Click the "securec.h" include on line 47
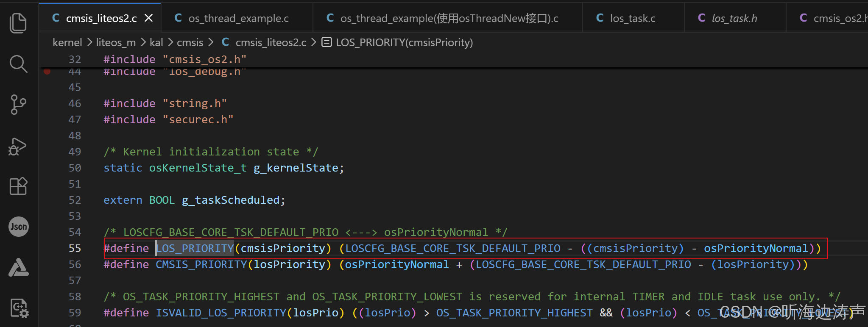 tap(198, 119)
